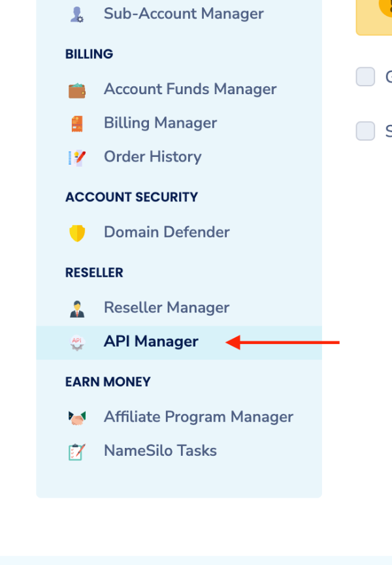The width and height of the screenshot is (392, 565).
Task: Click the Sub-Account Manager user icon
Action: pyautogui.click(x=76, y=14)
